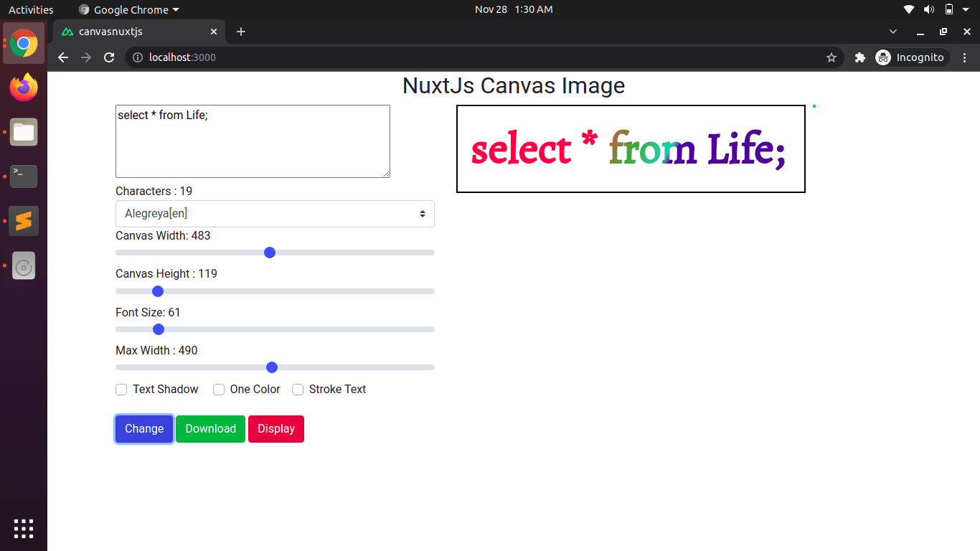The height and width of the screenshot is (551, 980).
Task: Open the Alegreya font selector
Action: coord(275,213)
